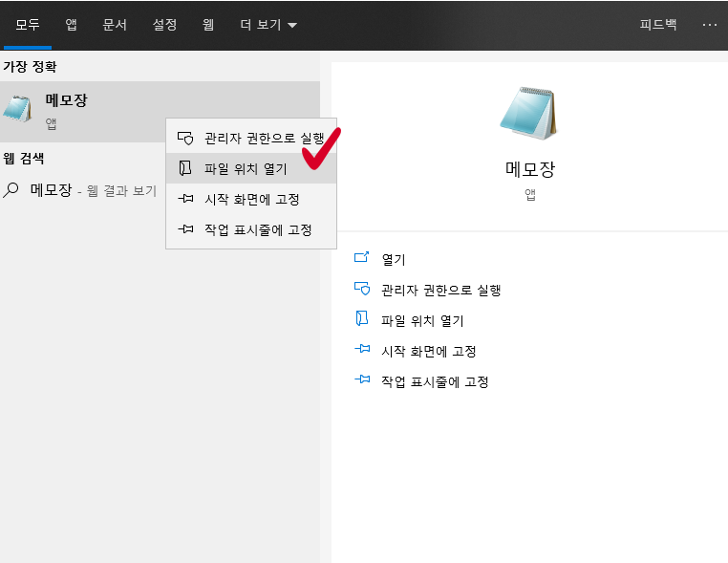Click the 메모장 app result icon
Viewport: 728px width, 563px height.
coord(17,108)
